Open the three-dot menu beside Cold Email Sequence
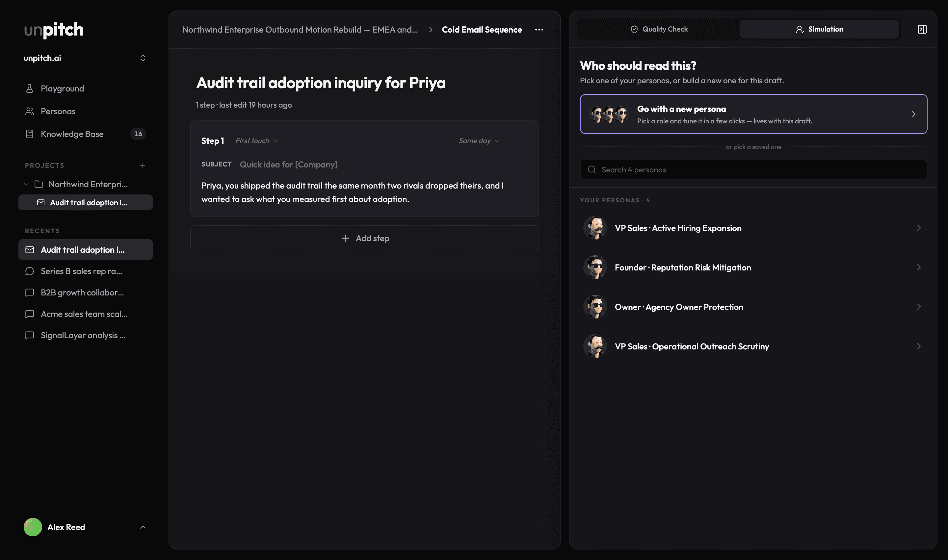The image size is (948, 560). (539, 29)
